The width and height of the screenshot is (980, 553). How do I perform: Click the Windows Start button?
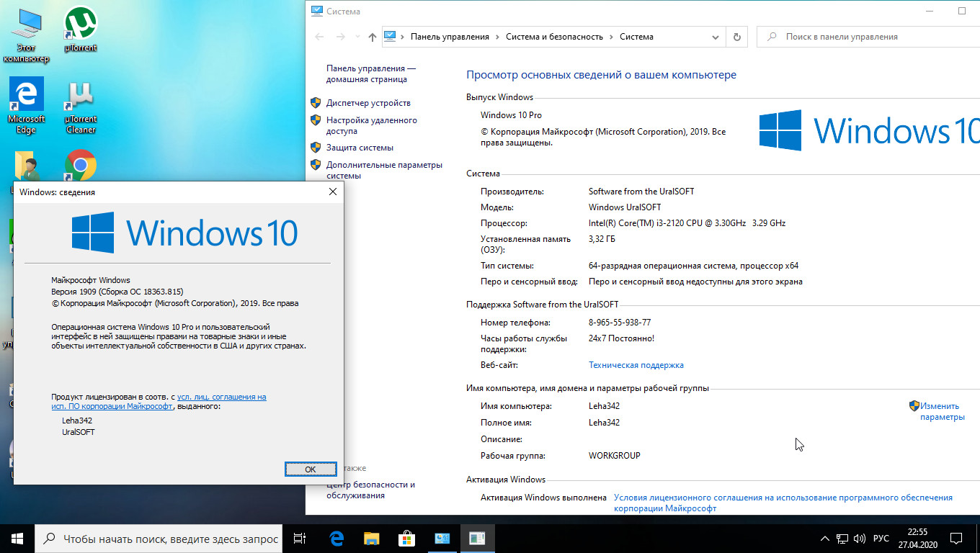click(x=17, y=538)
